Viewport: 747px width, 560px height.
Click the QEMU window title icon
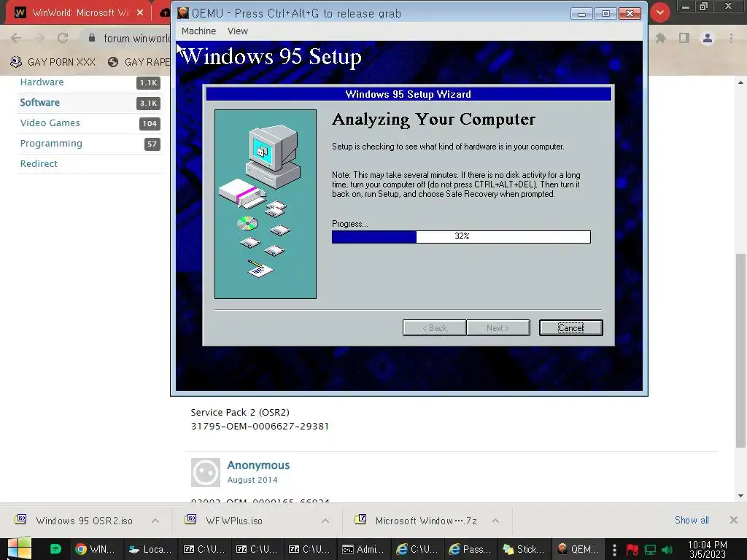183,13
